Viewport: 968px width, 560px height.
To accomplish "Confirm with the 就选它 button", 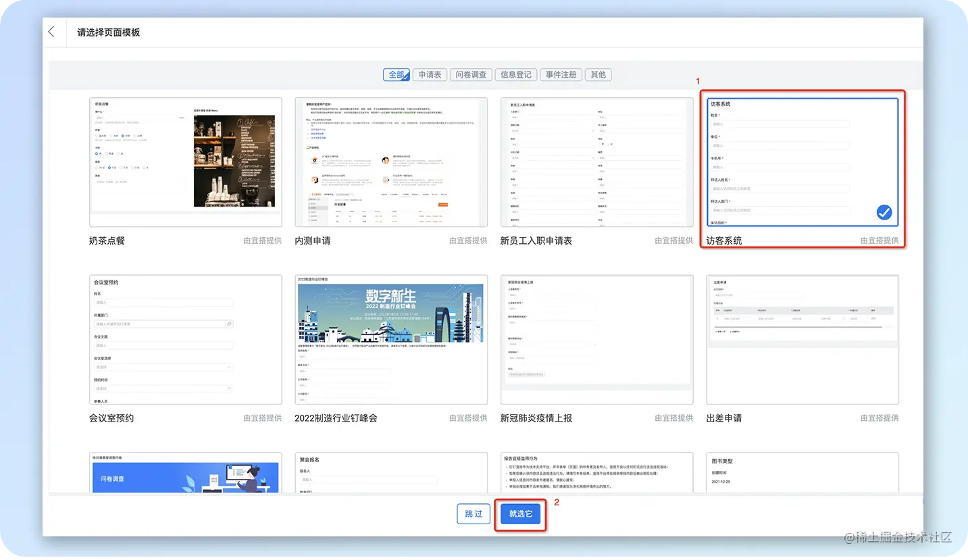I will pyautogui.click(x=521, y=514).
